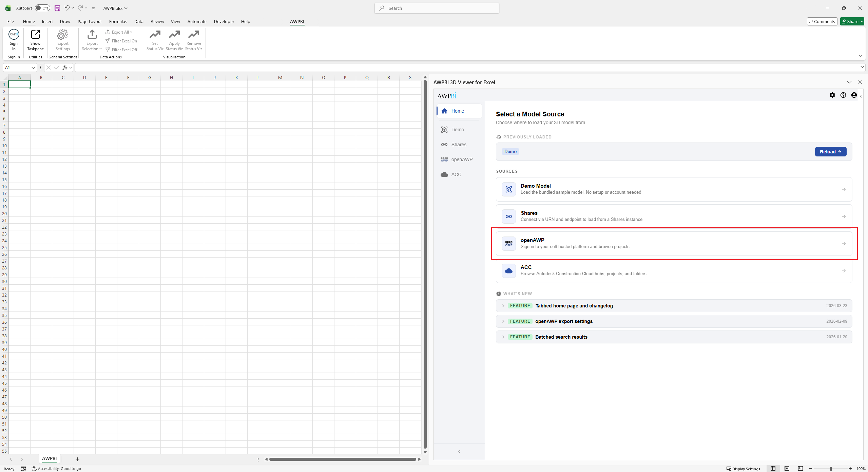The width and height of the screenshot is (868, 472).
Task: Click the zoom out minus icon
Action: pyautogui.click(x=811, y=469)
